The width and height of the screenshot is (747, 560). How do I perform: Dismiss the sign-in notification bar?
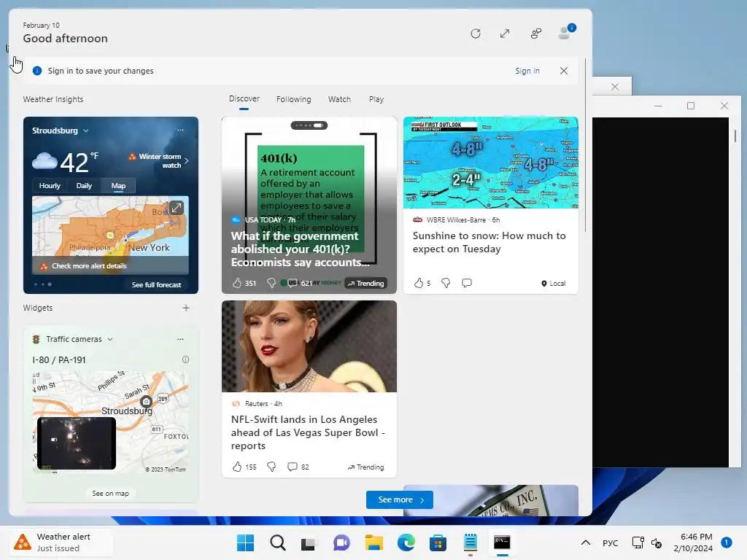[564, 71]
